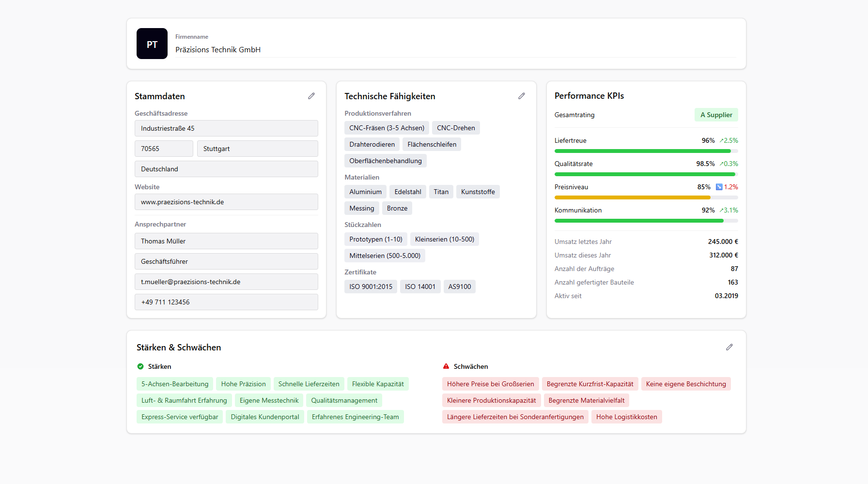
Task: Click the green Stärken checkmark icon
Action: 140,366
